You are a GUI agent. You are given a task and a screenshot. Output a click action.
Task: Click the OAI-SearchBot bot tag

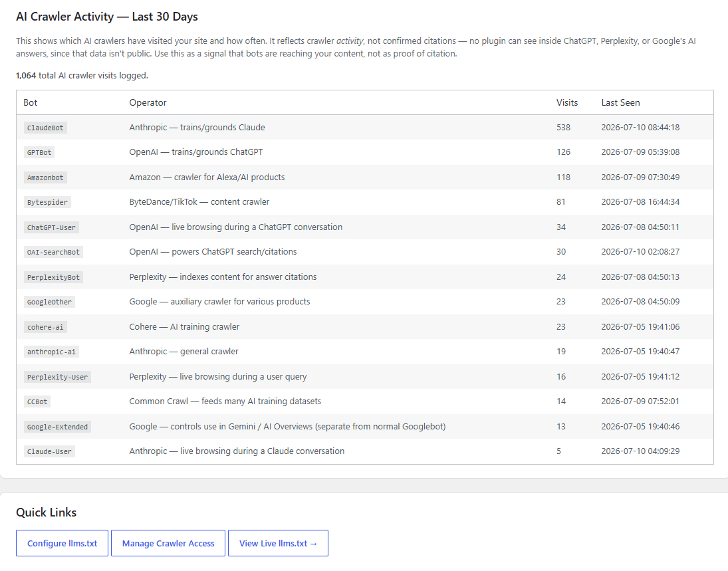click(53, 252)
